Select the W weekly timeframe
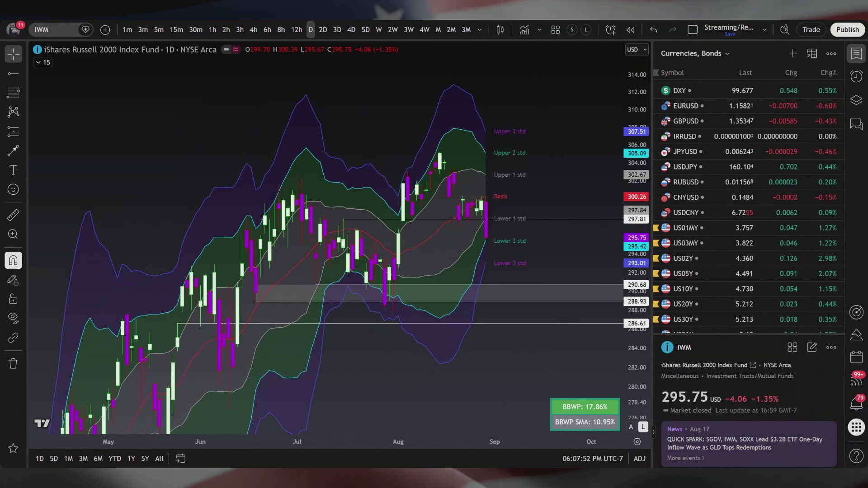 pyautogui.click(x=379, y=30)
